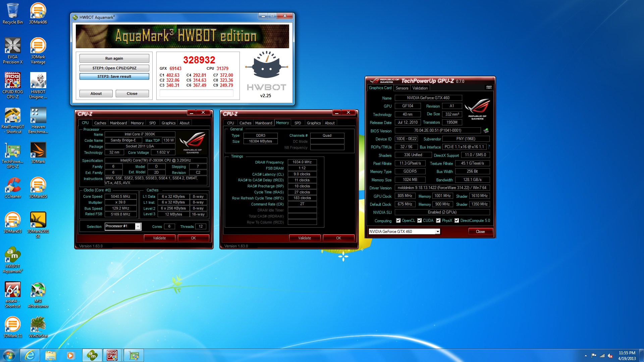This screenshot has width=644, height=362.
Task: Toggle DirectCompute 5.0 checkbox
Action: pyautogui.click(x=457, y=221)
